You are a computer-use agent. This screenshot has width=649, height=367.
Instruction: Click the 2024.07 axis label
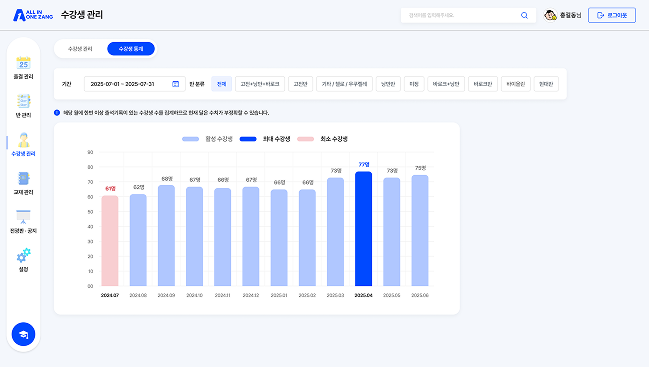point(110,295)
